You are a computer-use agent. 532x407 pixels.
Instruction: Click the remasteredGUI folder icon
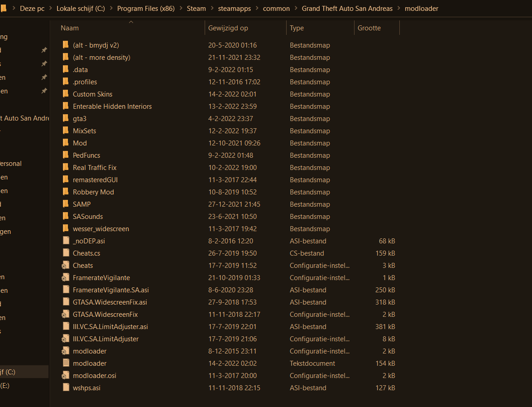pyautogui.click(x=66, y=179)
